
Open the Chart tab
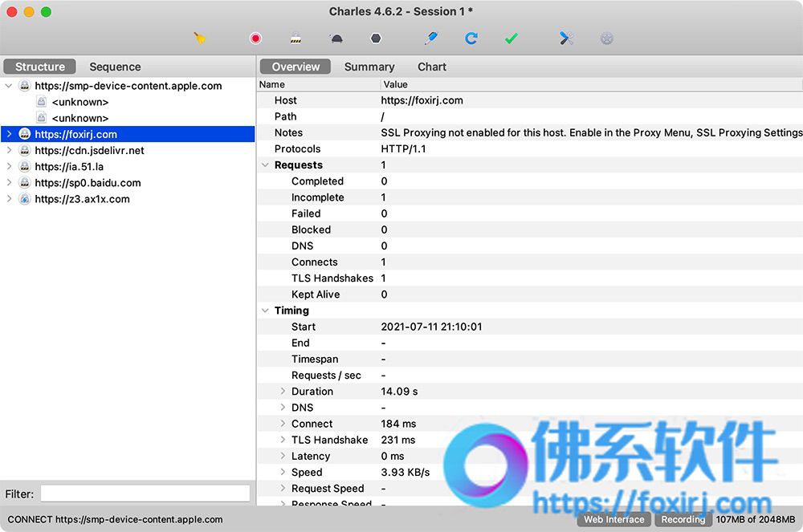click(432, 67)
